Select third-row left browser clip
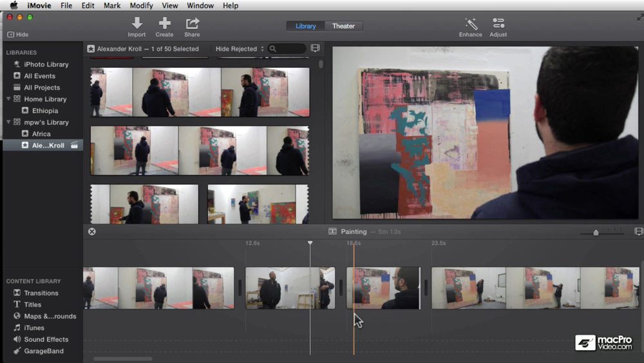Screen dimensions: 644x363 (x=144, y=204)
